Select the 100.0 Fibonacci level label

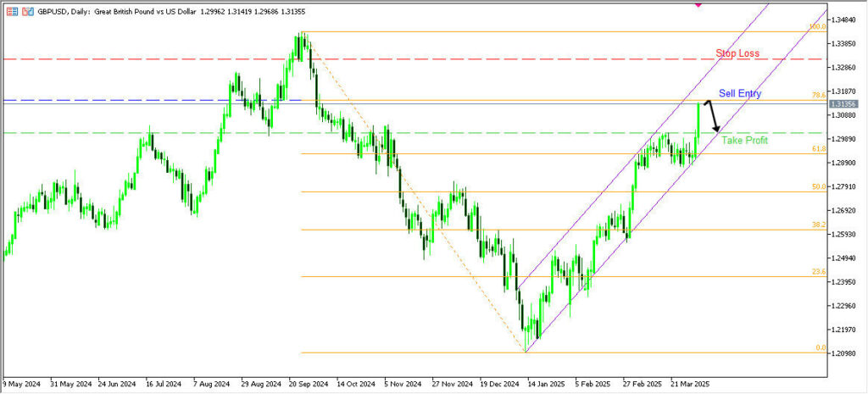coord(816,27)
